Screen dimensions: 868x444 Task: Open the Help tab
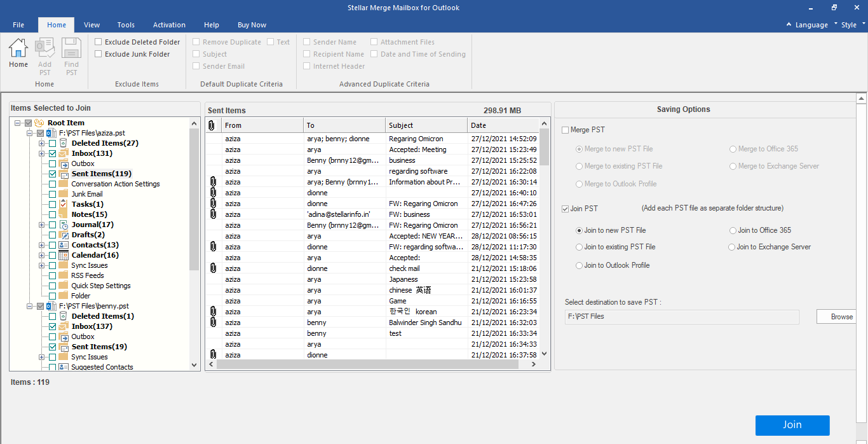coord(212,25)
